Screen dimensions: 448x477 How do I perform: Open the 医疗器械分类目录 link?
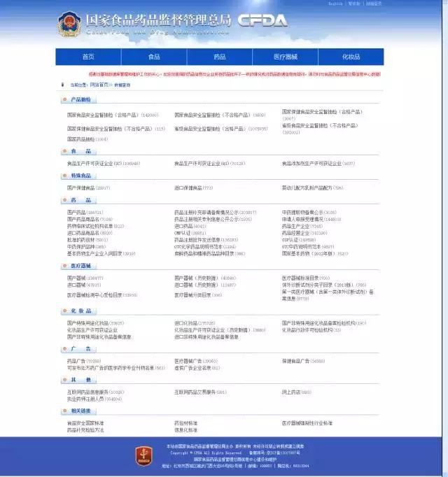198,295
